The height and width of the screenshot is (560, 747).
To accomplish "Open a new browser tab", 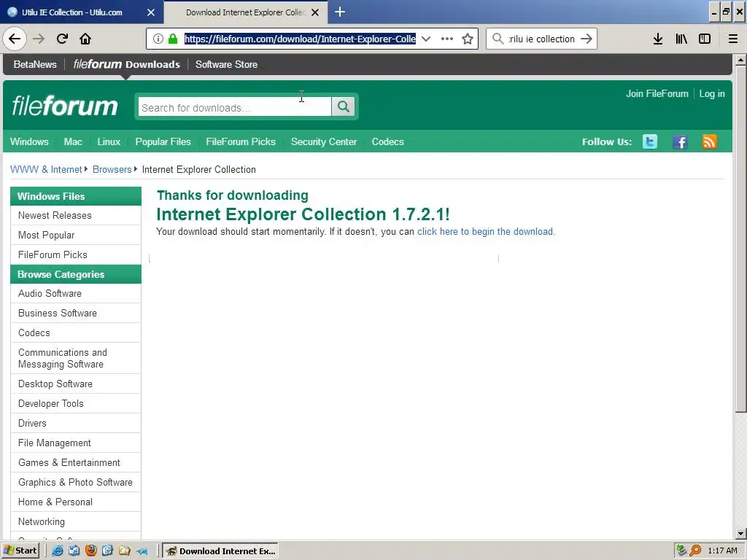I will pos(340,12).
